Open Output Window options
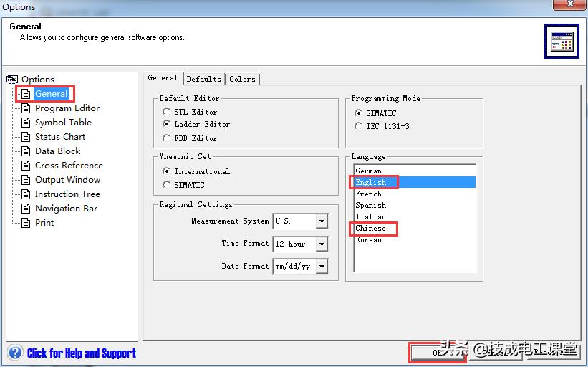This screenshot has width=588, height=367. pyautogui.click(x=67, y=180)
